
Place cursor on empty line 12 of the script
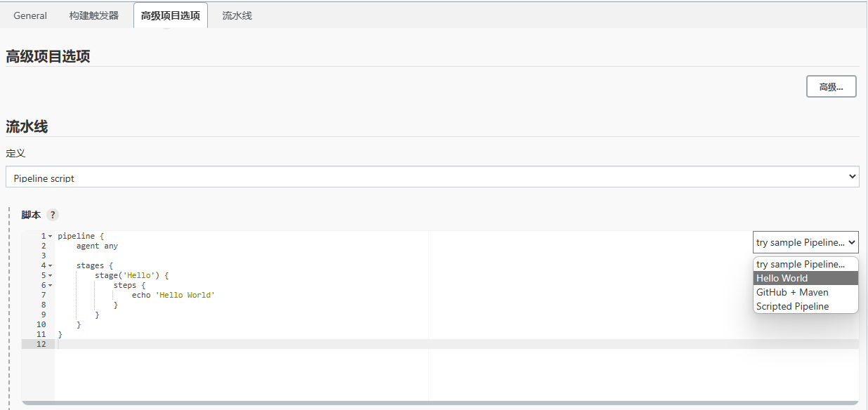click(211, 344)
